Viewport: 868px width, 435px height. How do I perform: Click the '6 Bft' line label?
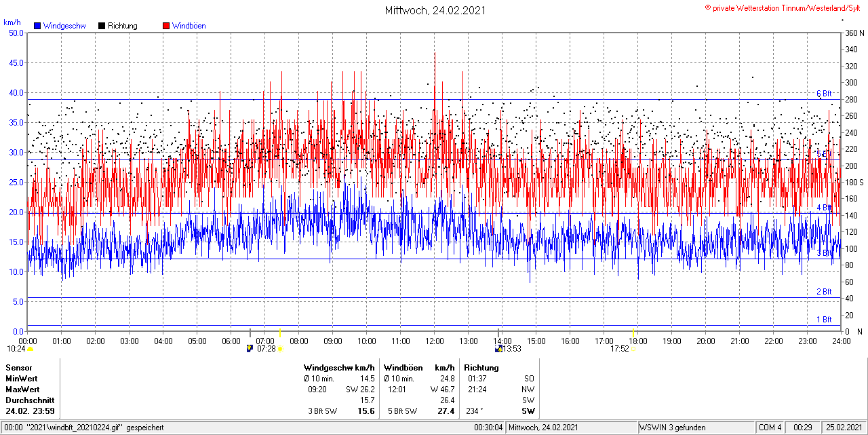824,94
